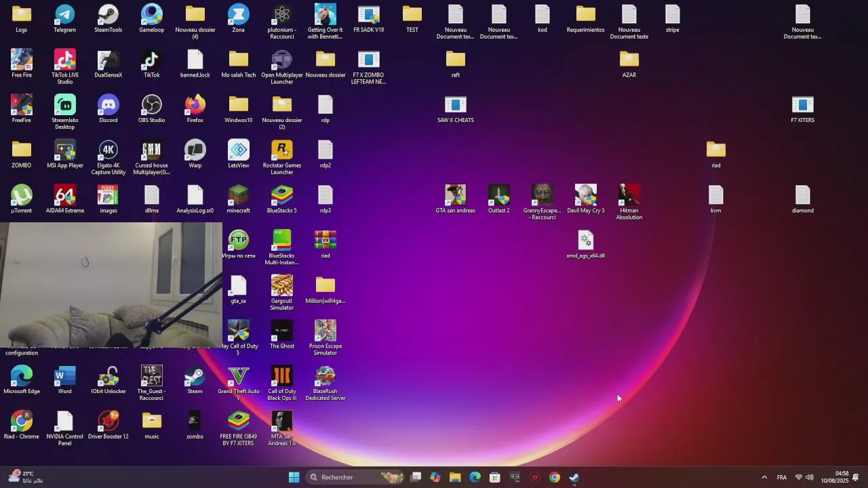Image resolution: width=868 pixels, height=488 pixels.
Task: Open the weather widget showing 21°C
Action: (24, 477)
